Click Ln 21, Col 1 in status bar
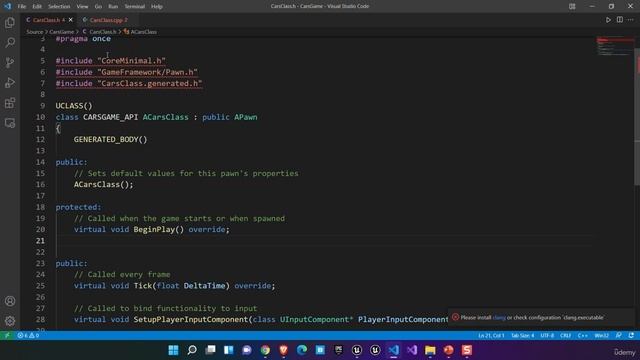The image size is (640, 360). (491, 336)
